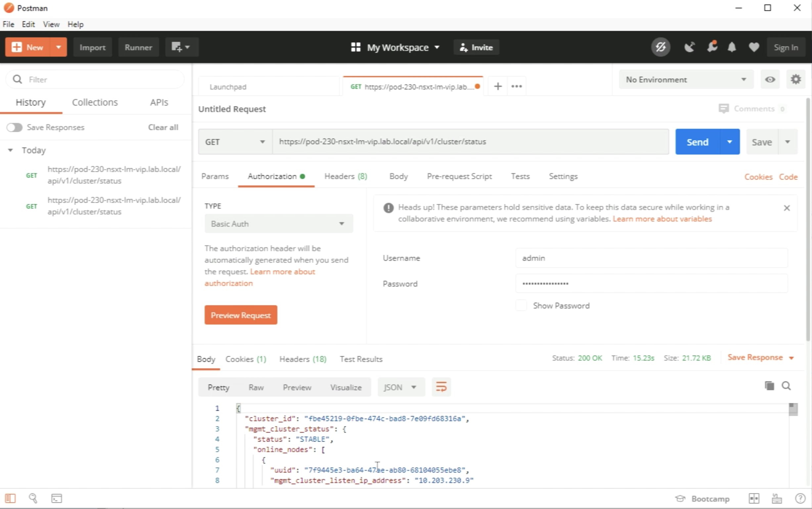Expand the No Environment dropdown
The width and height of the screenshot is (812, 509).
[686, 79]
